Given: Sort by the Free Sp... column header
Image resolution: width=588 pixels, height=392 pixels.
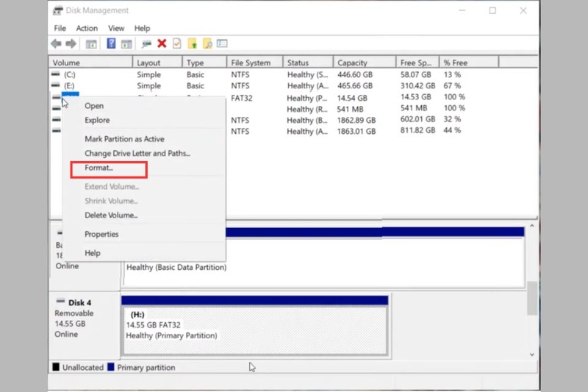Looking at the screenshot, I should 417,63.
